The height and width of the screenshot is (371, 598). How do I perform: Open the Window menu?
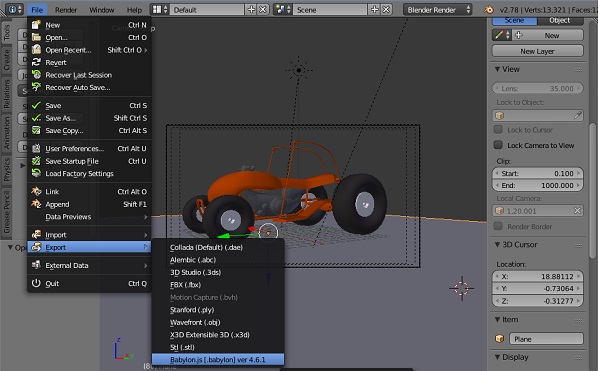click(101, 10)
